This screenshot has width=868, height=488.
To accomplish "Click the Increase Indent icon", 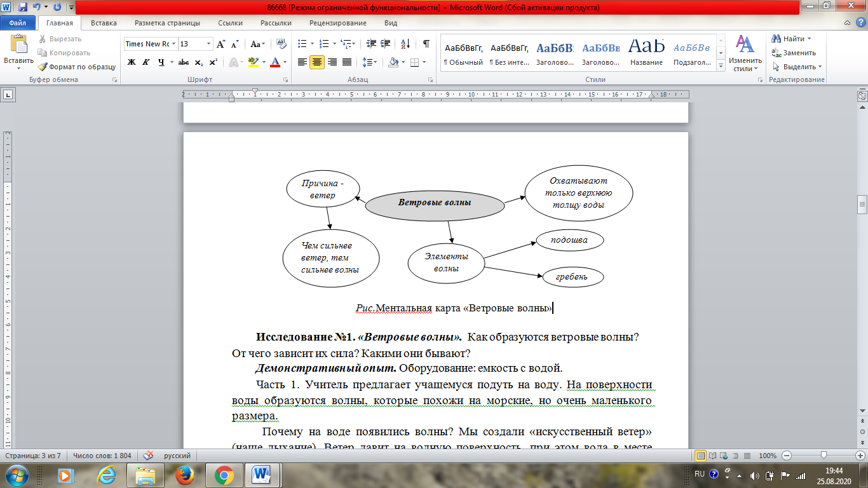I will [386, 44].
